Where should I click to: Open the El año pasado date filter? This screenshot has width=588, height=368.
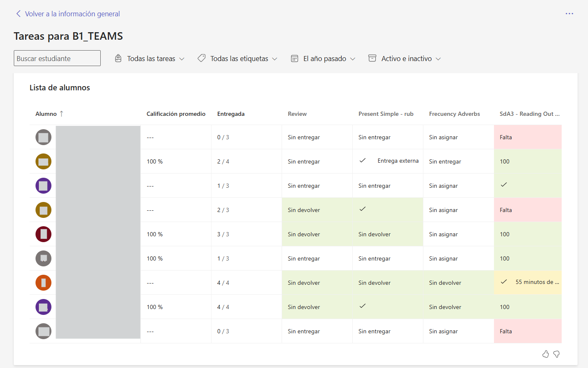pos(323,59)
